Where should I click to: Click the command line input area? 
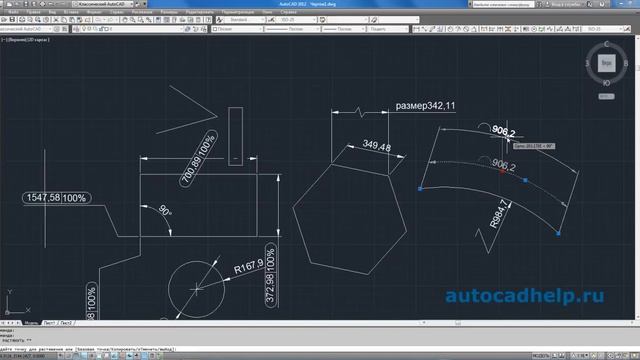[320, 349]
